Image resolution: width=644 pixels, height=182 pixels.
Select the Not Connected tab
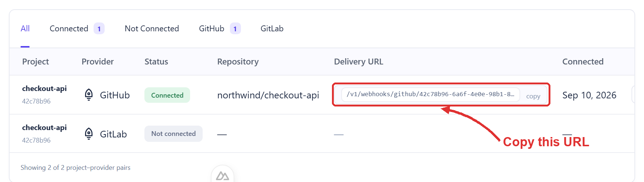tap(152, 29)
